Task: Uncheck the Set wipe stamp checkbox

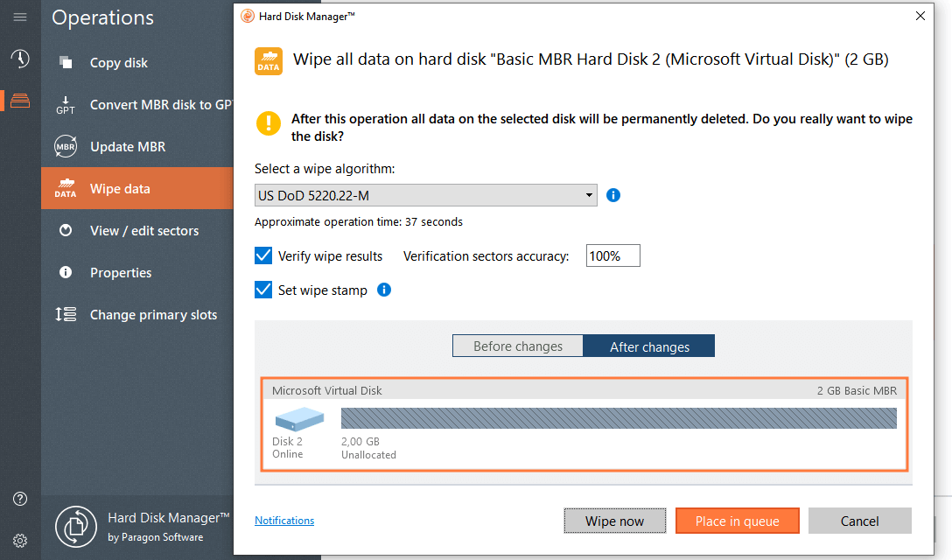Action: 263,290
